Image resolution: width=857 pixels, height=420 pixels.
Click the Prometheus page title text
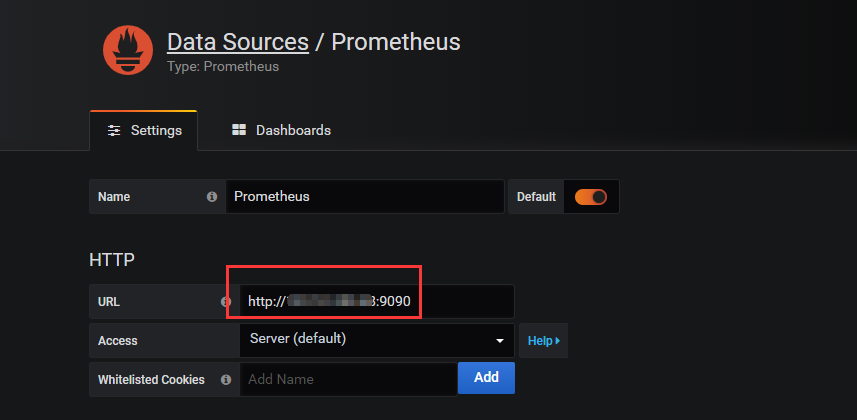click(396, 42)
